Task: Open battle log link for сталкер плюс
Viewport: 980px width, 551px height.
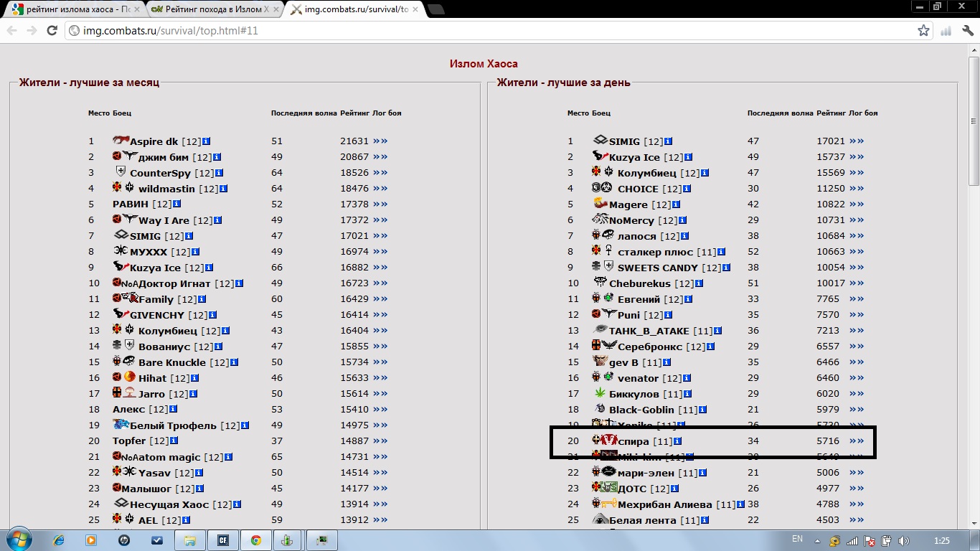Action: point(857,252)
